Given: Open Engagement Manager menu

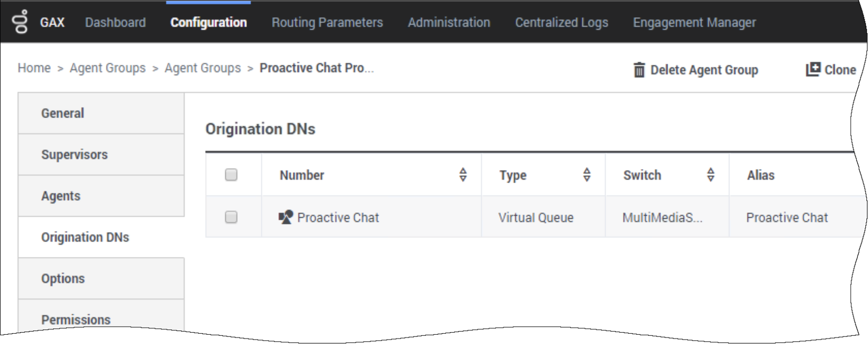Looking at the screenshot, I should point(694,22).
